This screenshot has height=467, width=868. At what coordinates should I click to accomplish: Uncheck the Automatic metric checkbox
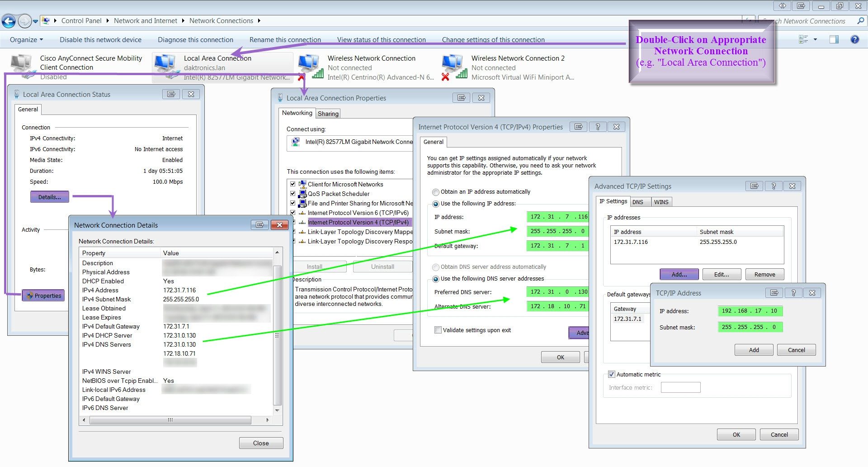[611, 374]
